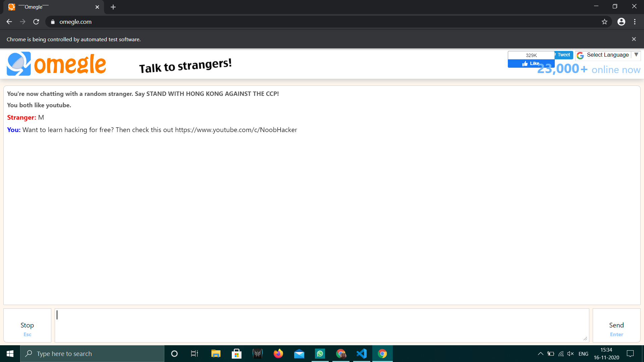Click the WhatsApp icon in Windows taskbar
This screenshot has height=362, width=644.
tap(320, 353)
